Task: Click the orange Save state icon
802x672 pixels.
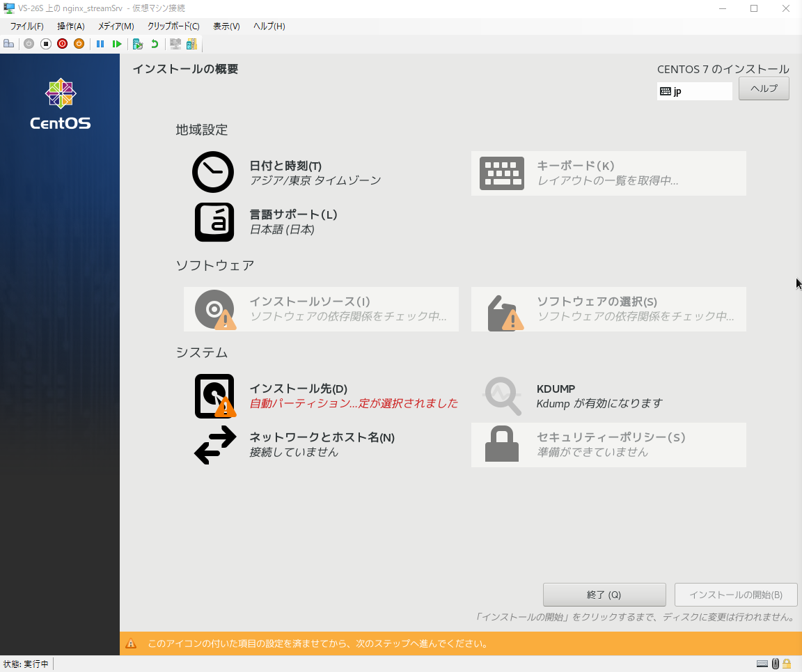Action: 79,44
